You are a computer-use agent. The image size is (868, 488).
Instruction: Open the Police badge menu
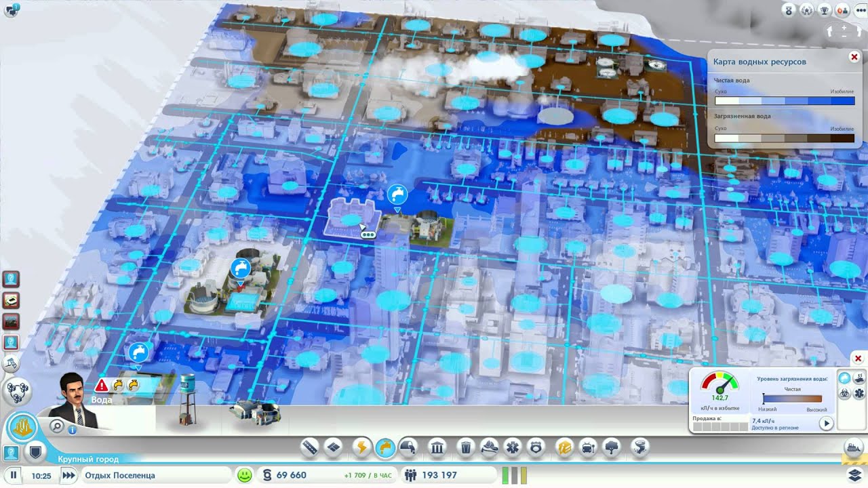click(536, 447)
